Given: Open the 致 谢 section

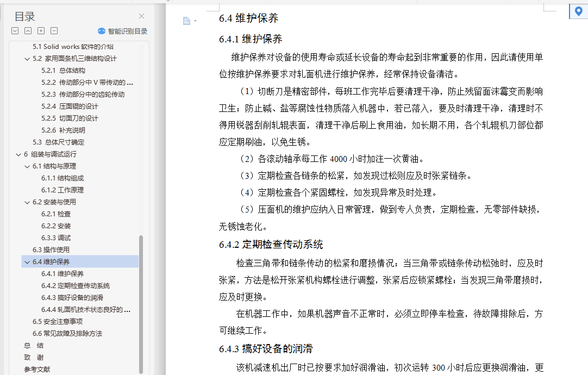Looking at the screenshot, I should [34, 358].
